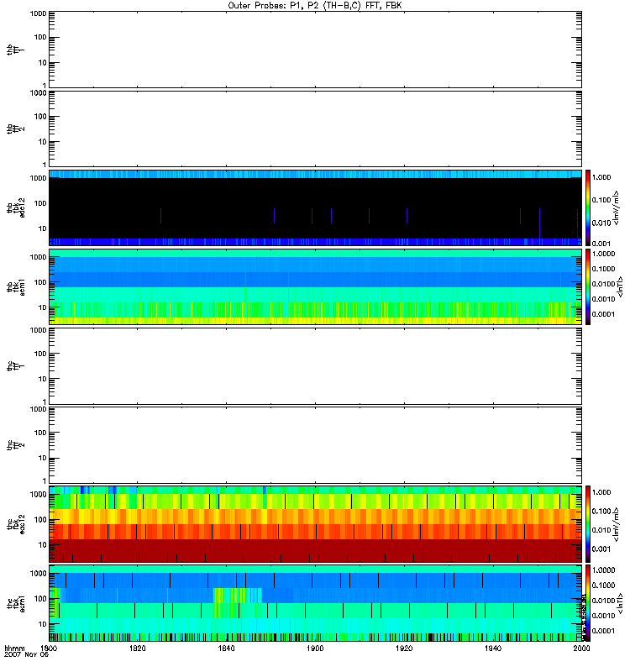The image size is (630, 672).
Task: Click the 'hhmm' axis units label
Action: click(x=14, y=648)
